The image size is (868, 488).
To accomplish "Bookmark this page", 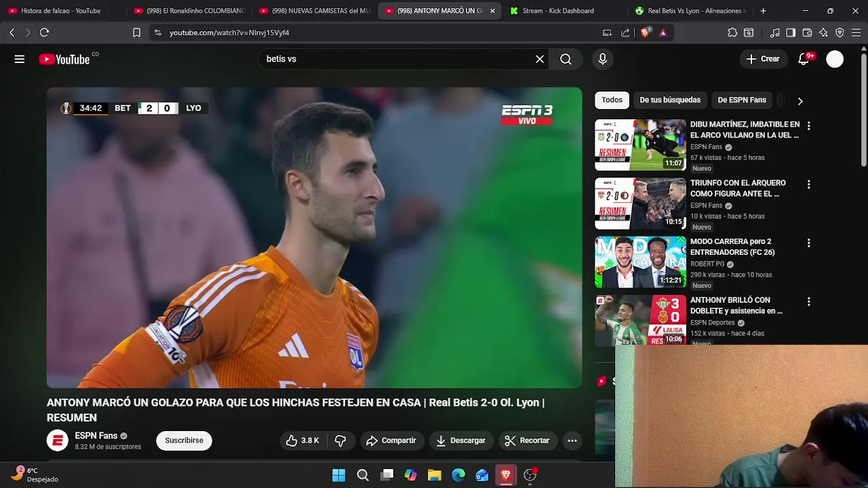I will (136, 33).
